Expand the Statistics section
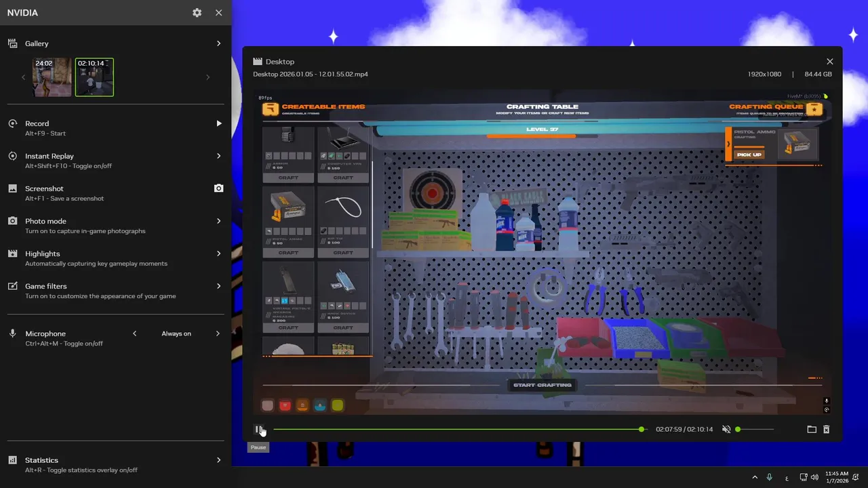 (x=218, y=460)
